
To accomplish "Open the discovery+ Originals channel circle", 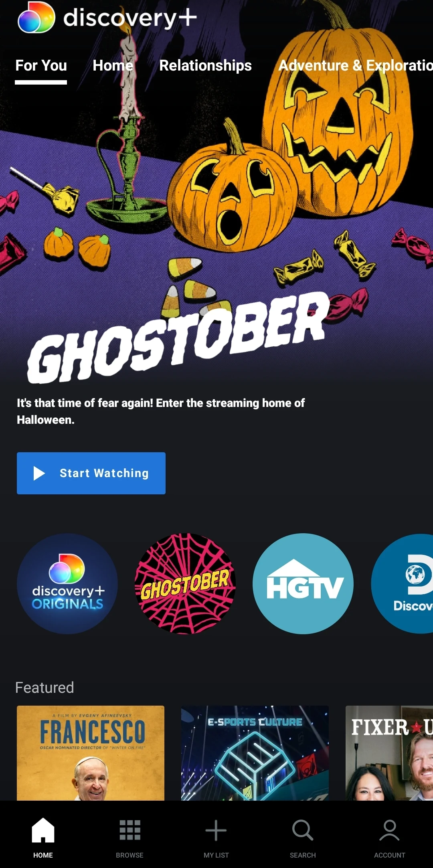I will tap(67, 583).
